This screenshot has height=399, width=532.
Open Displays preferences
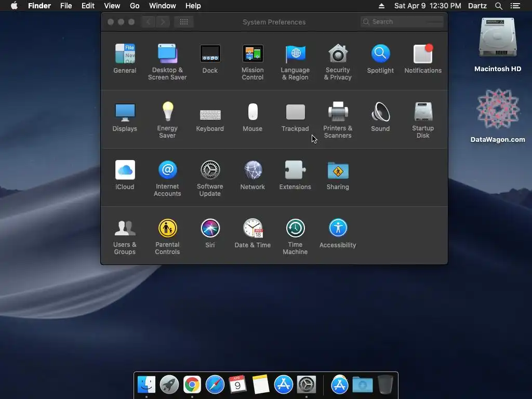tap(125, 117)
